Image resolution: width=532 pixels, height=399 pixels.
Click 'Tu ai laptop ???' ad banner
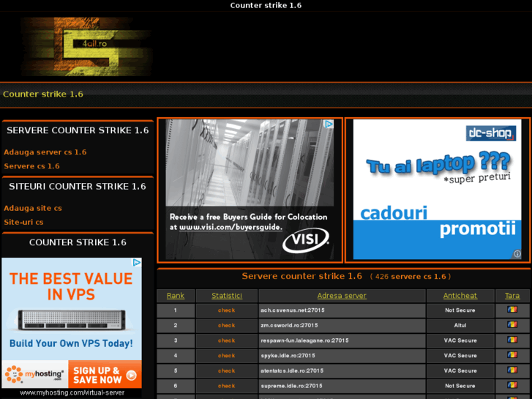point(438,163)
